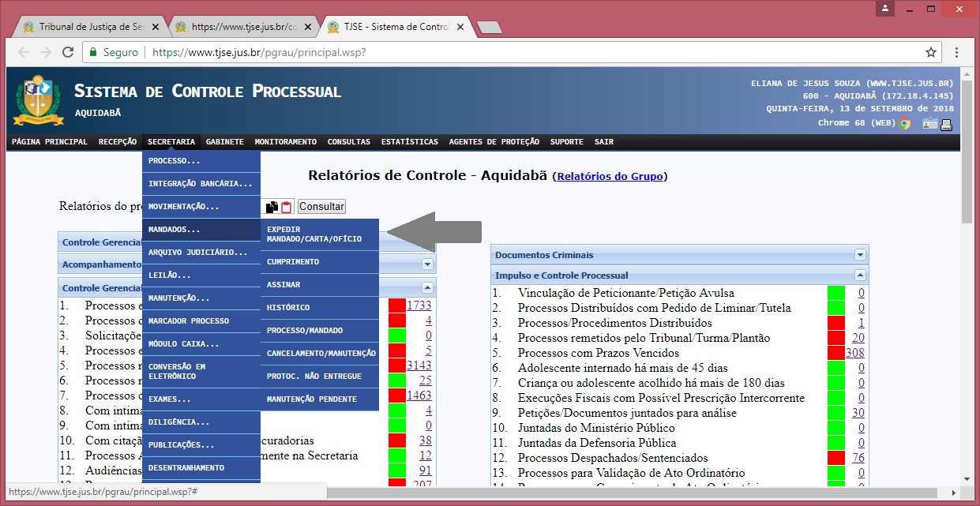This screenshot has width=980, height=506.
Task: Open the Gabinete menu
Action: click(224, 142)
